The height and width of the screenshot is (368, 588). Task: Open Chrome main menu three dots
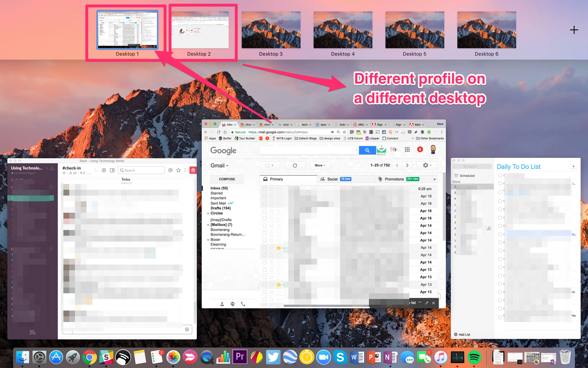[441, 132]
